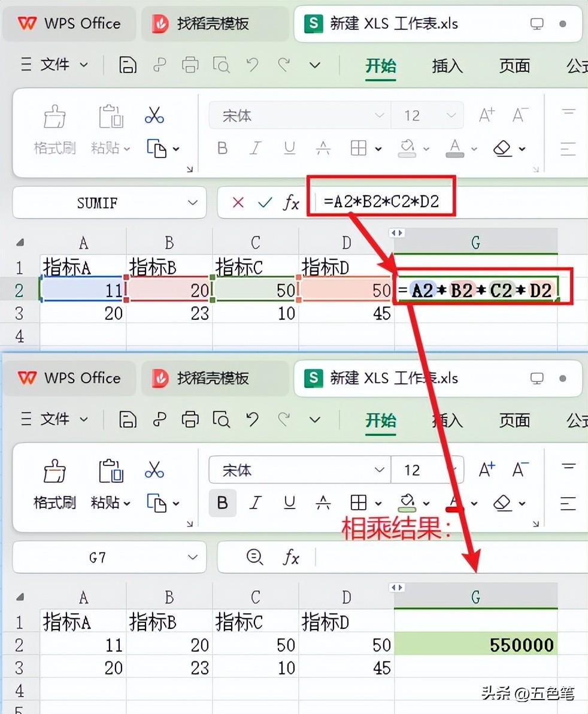Click column G header in G7 window
The image size is (588, 714).
coord(475,597)
